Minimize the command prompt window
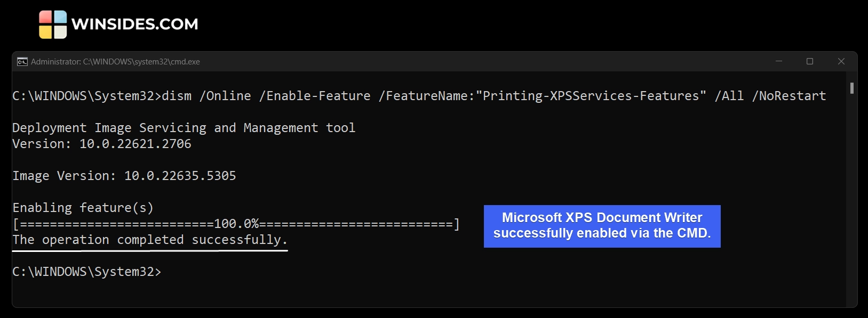 [x=779, y=61]
